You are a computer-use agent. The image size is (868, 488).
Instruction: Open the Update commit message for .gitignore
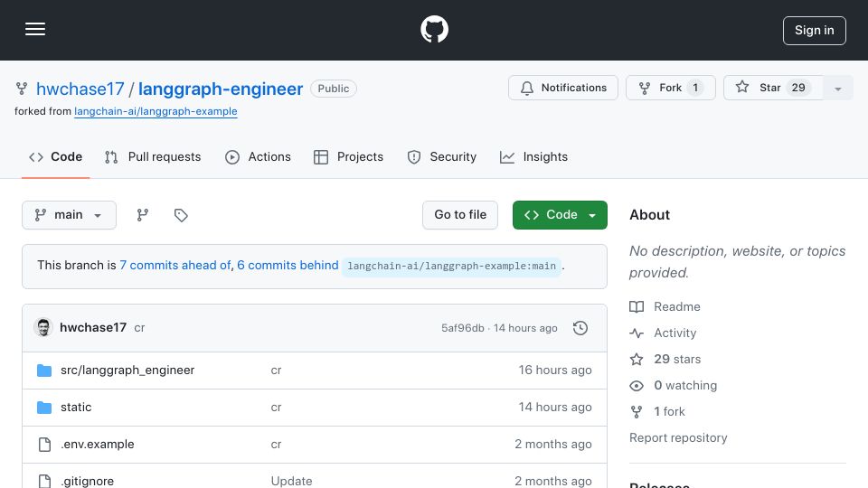pos(292,482)
